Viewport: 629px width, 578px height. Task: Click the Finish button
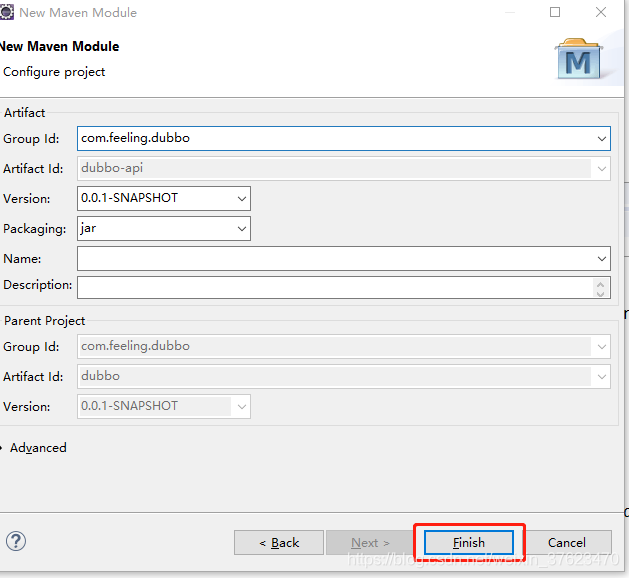[469, 543]
